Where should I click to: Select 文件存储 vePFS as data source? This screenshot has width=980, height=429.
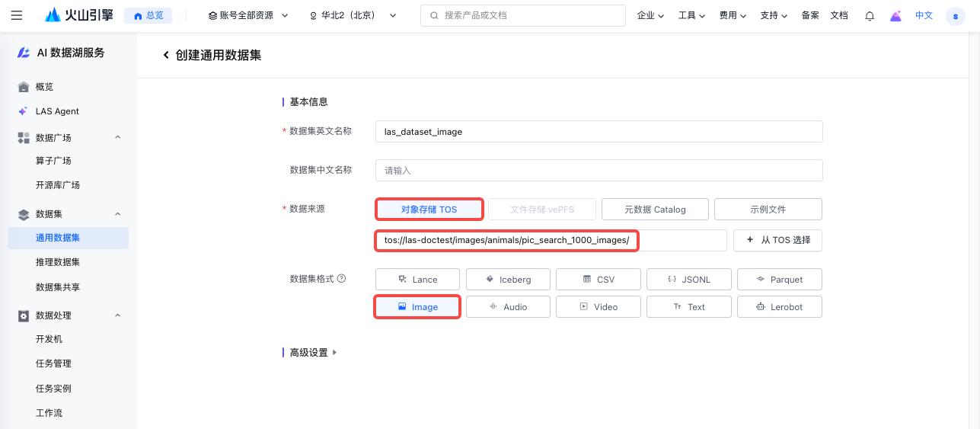coord(542,209)
